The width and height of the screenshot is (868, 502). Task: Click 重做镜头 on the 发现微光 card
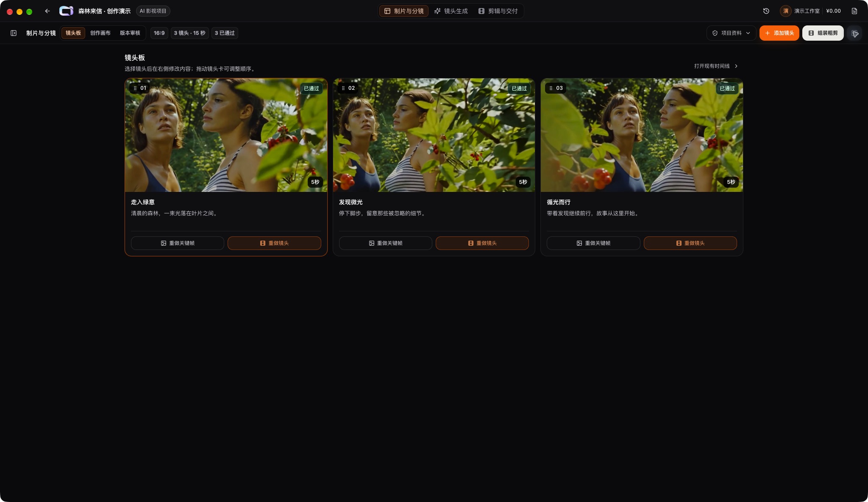click(x=482, y=243)
